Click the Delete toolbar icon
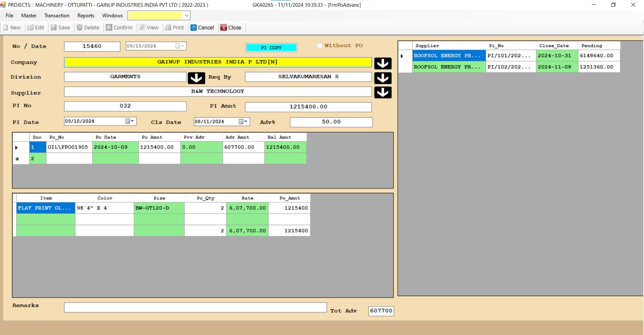 click(x=80, y=28)
